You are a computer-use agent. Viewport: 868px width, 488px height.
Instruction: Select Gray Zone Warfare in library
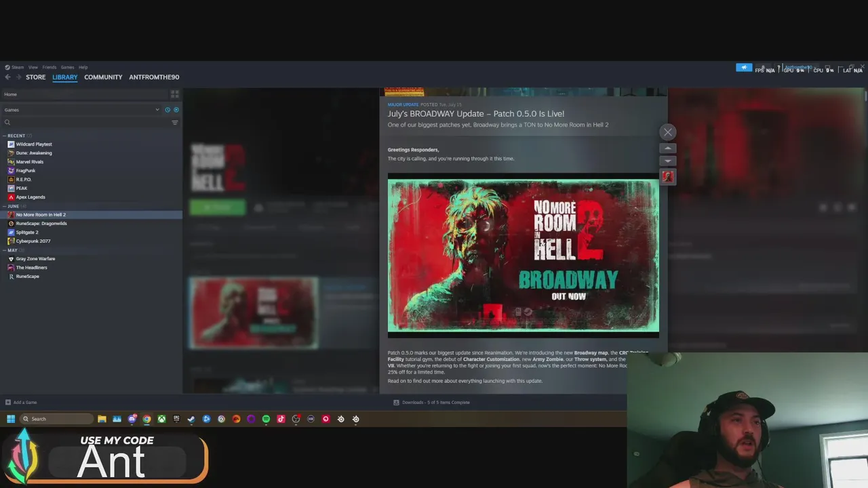pyautogui.click(x=35, y=259)
